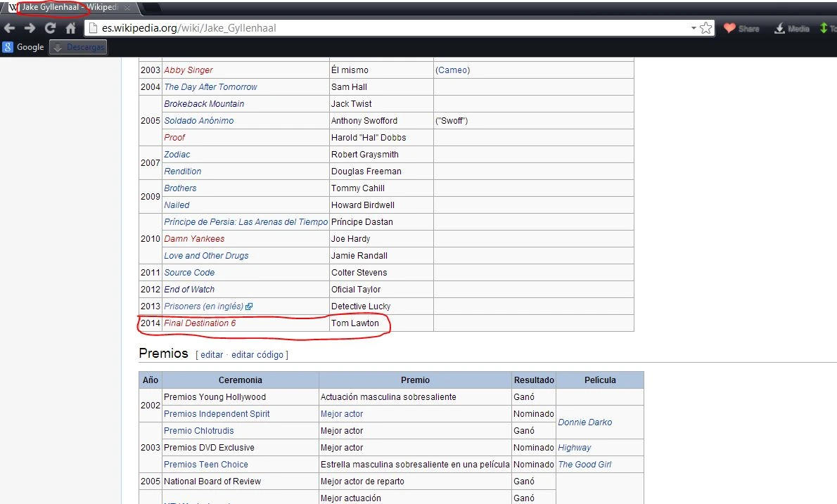This screenshot has height=504, width=837.
Task: Open the Highway film link
Action: 575,448
